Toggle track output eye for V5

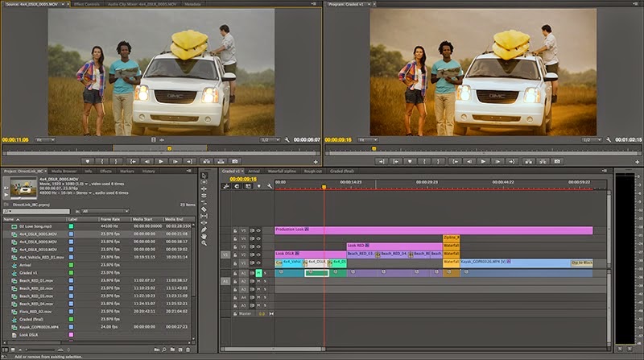pos(258,230)
